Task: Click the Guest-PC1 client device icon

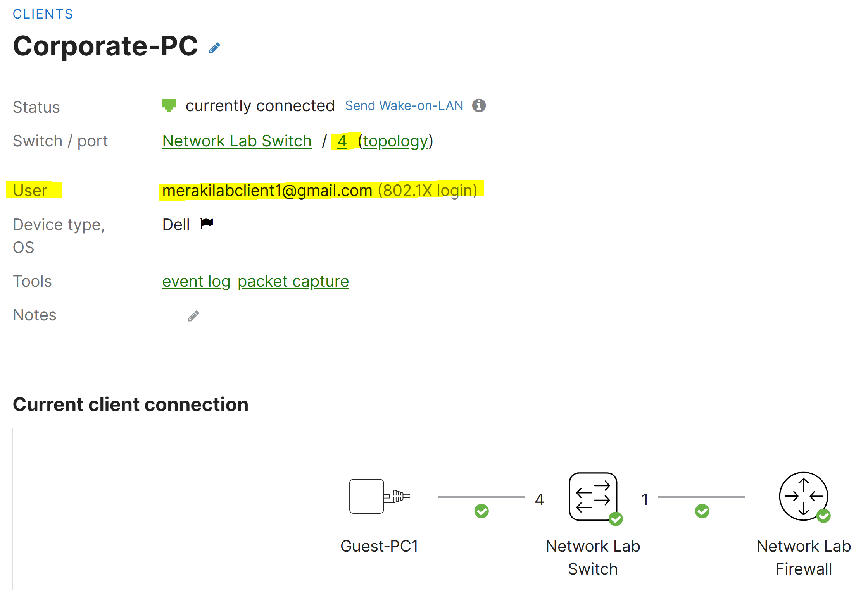Action: coord(380,496)
